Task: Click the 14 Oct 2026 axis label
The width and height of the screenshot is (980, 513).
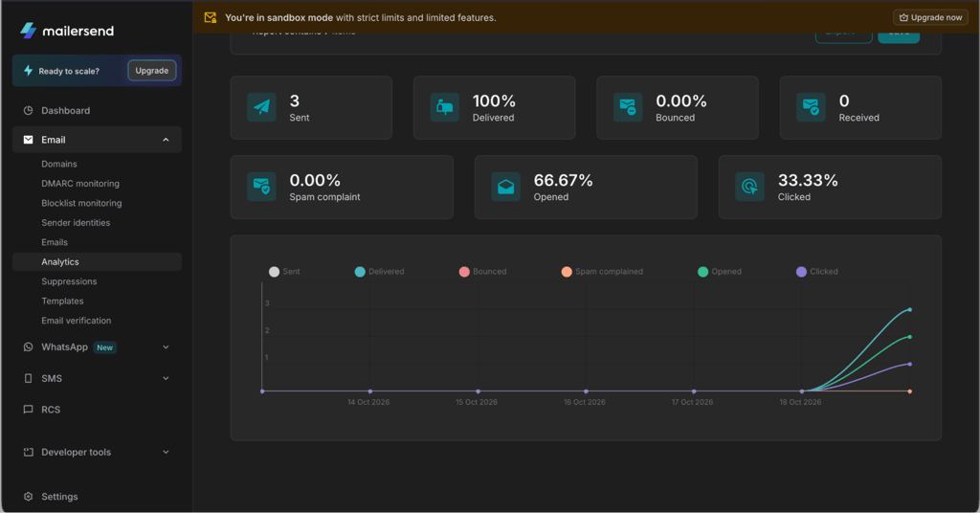Action: click(x=368, y=402)
